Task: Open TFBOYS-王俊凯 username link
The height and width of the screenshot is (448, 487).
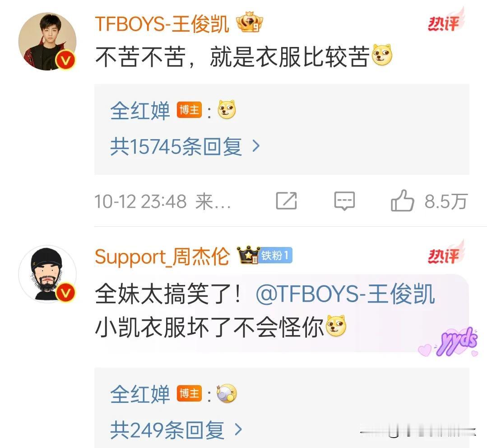Action: (162, 23)
